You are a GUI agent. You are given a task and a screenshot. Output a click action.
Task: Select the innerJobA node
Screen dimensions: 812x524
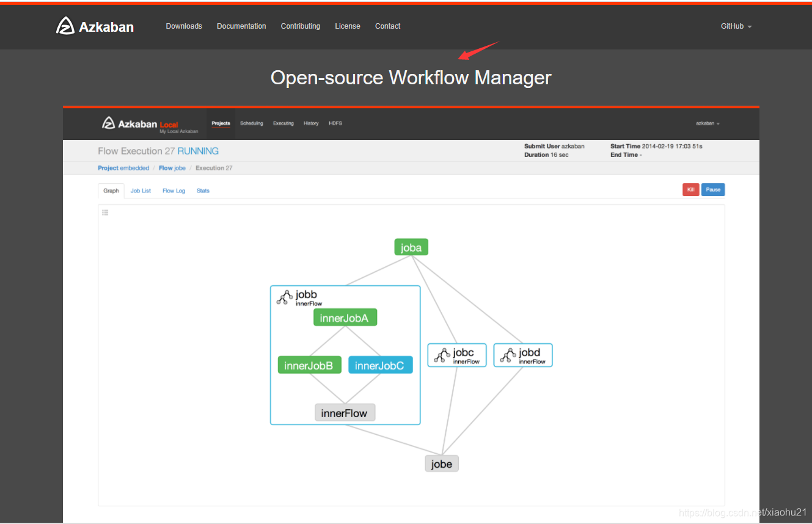345,318
